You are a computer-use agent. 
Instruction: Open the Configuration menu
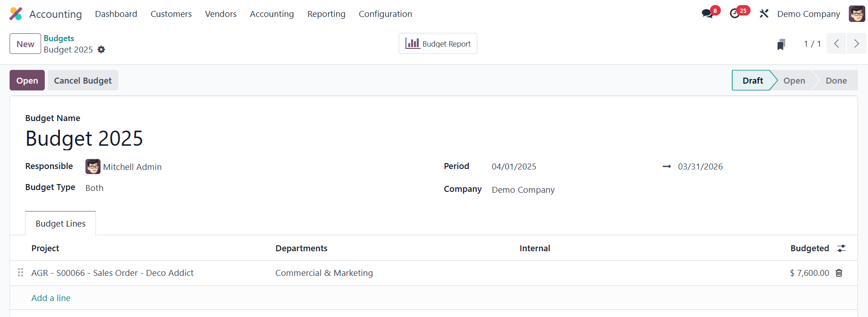click(385, 14)
